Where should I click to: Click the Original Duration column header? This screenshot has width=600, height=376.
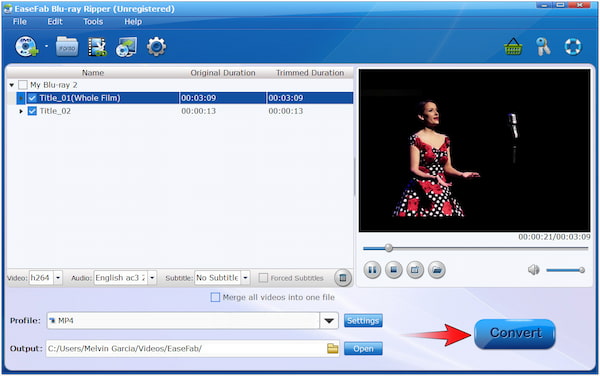coord(223,73)
